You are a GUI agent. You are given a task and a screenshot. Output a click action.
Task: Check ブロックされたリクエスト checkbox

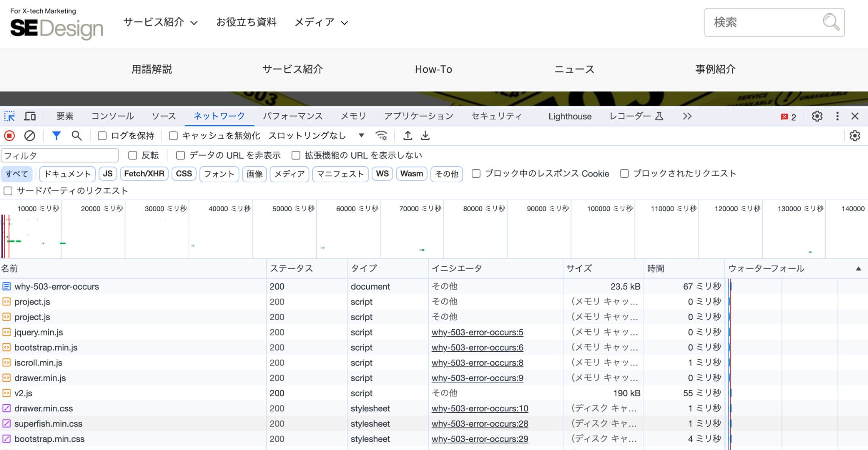pyautogui.click(x=624, y=173)
